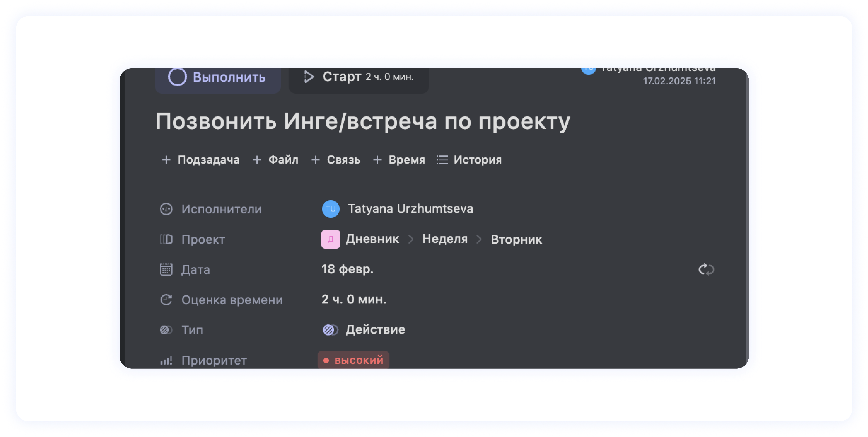Toggle the высокий priority badge
The height and width of the screenshot is (437, 868).
(354, 360)
